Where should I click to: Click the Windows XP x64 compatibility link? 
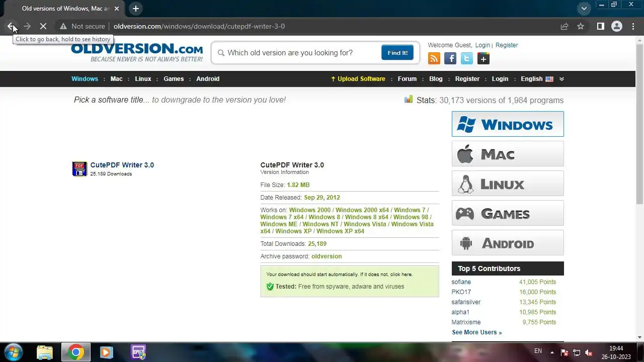point(340,231)
